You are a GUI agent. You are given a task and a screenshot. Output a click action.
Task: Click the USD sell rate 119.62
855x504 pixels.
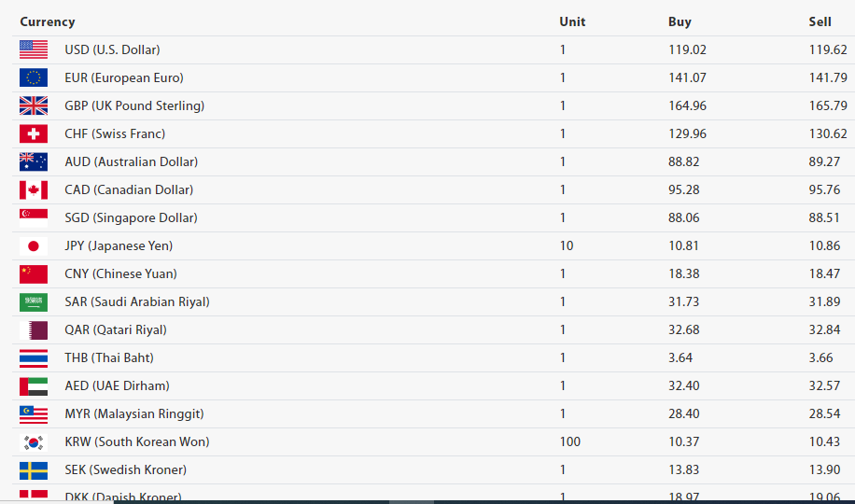pyautogui.click(x=828, y=49)
